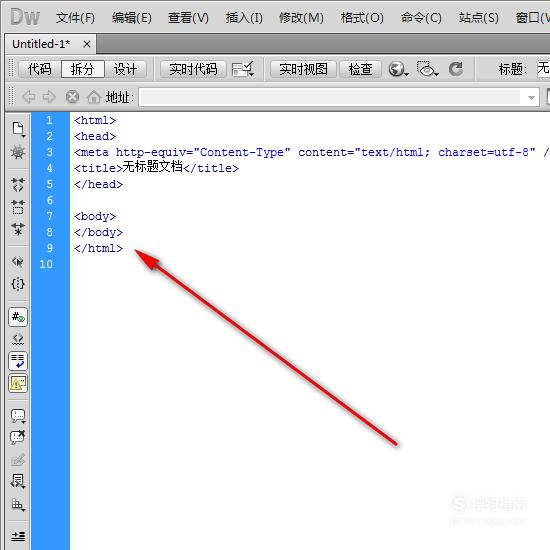Preview in browser globe icon
550x550 pixels.
[398, 69]
